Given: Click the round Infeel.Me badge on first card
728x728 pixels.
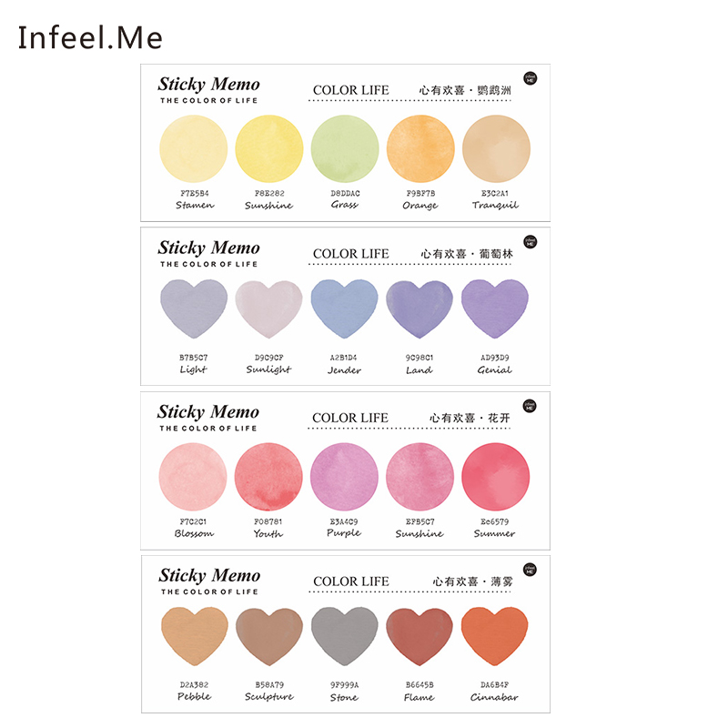Looking at the screenshot, I should 531,78.
